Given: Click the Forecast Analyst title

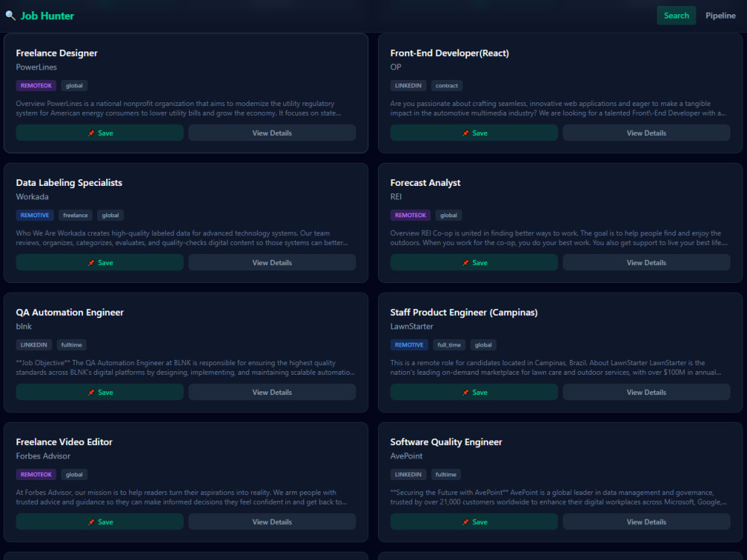Looking at the screenshot, I should pyautogui.click(x=425, y=182).
